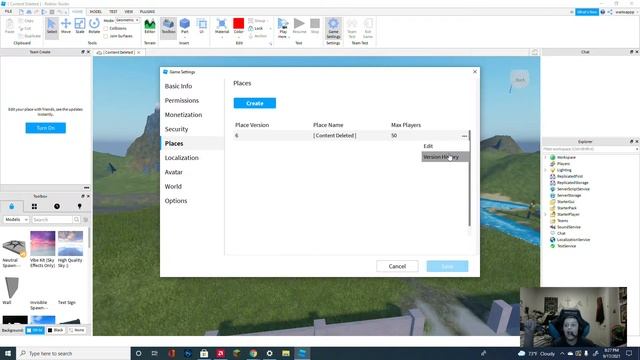Open Monetization settings section
640x360 pixels.
[183, 115]
